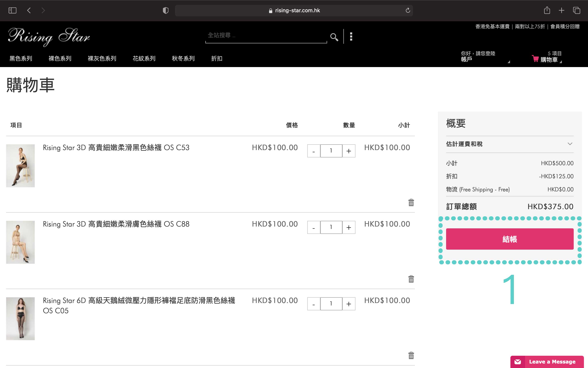Screen dimensions: 588x368
Task: Open the three-dot more menu icon
Action: point(351,37)
